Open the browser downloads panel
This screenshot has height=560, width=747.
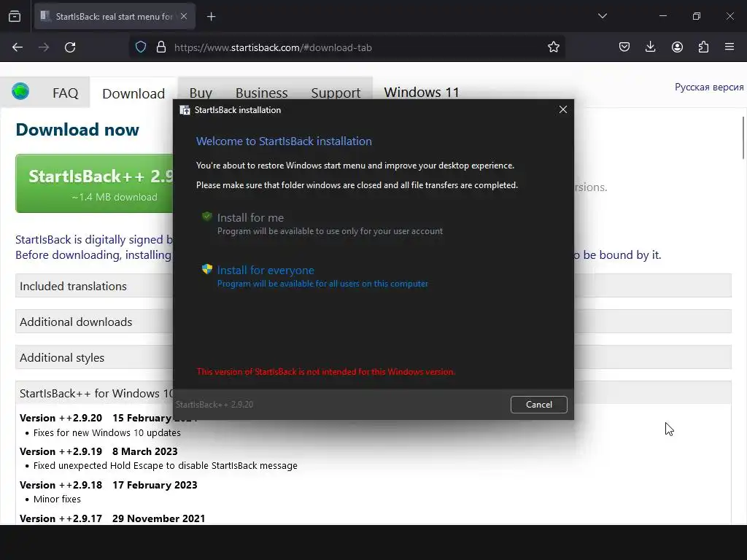[x=650, y=47]
